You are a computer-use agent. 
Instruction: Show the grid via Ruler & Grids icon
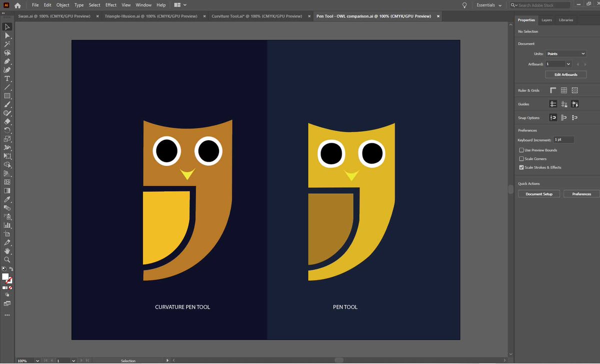tap(563, 90)
